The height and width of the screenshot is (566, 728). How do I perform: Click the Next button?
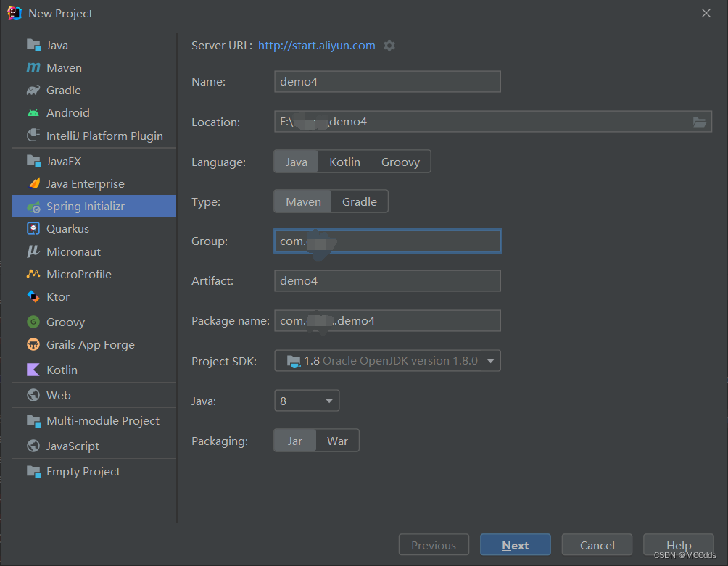(x=516, y=545)
